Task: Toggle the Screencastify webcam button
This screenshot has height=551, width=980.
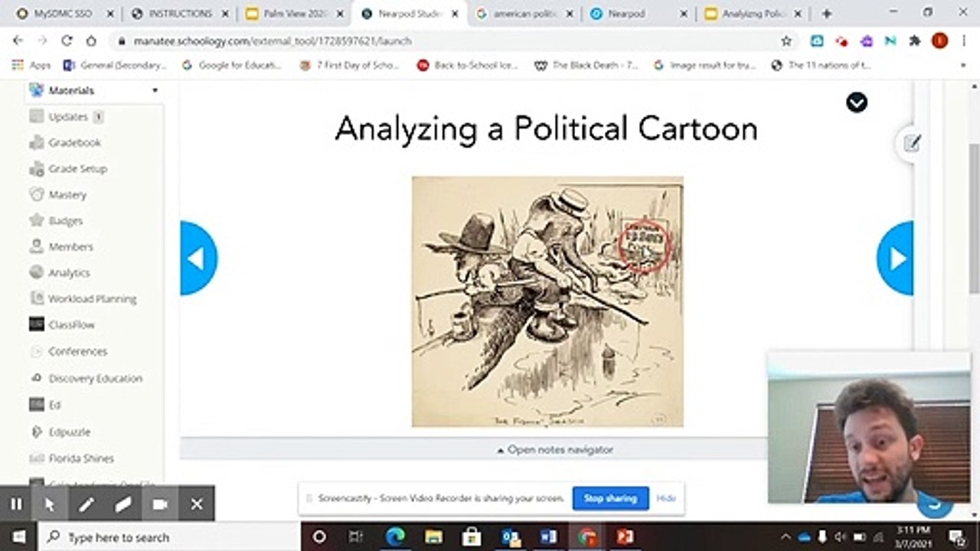Action: click(159, 504)
